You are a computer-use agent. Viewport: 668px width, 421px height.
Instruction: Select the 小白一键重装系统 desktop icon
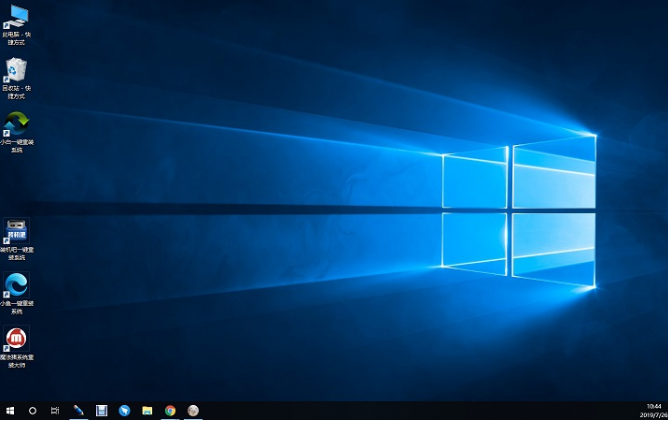(x=17, y=124)
